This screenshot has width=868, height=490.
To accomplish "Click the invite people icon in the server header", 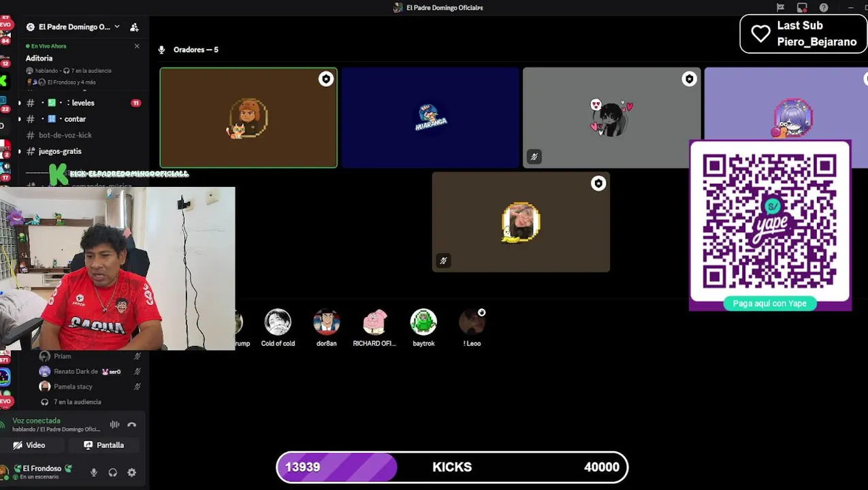I will pos(134,27).
